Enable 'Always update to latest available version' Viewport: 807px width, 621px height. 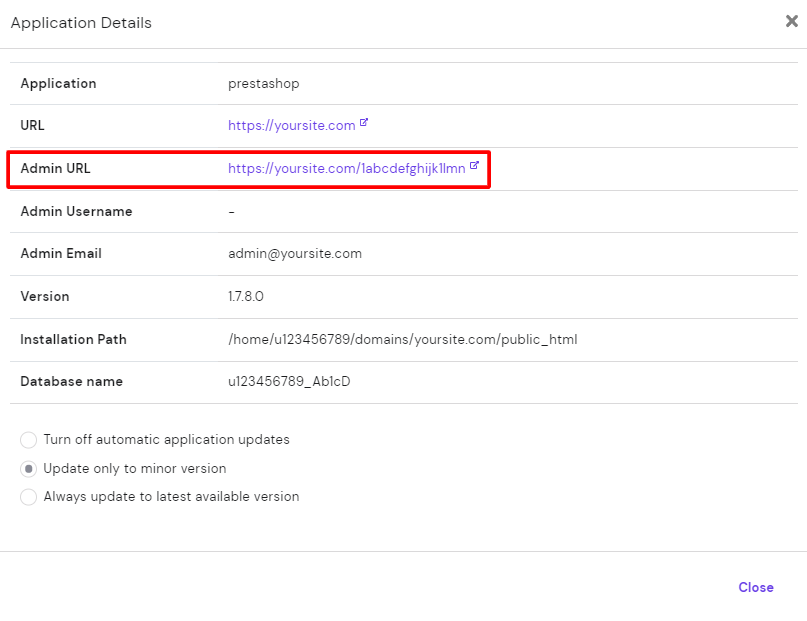pyautogui.click(x=29, y=497)
